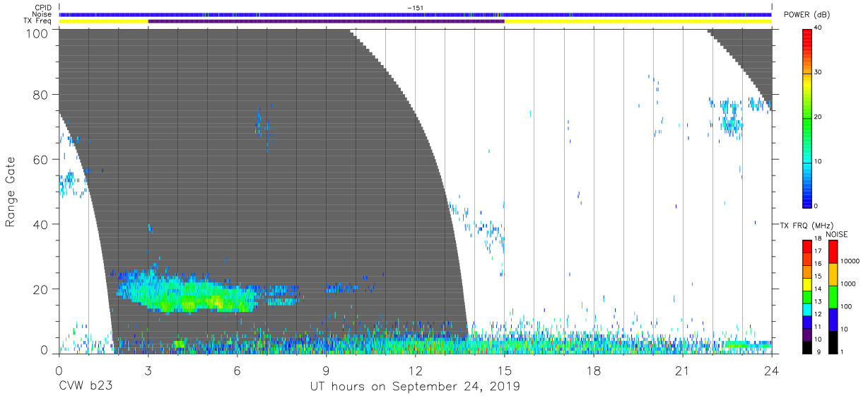Viewport: 868px width, 401px height.
Task: Click the 1000 tick on NOISE scale
Action: coord(850,283)
